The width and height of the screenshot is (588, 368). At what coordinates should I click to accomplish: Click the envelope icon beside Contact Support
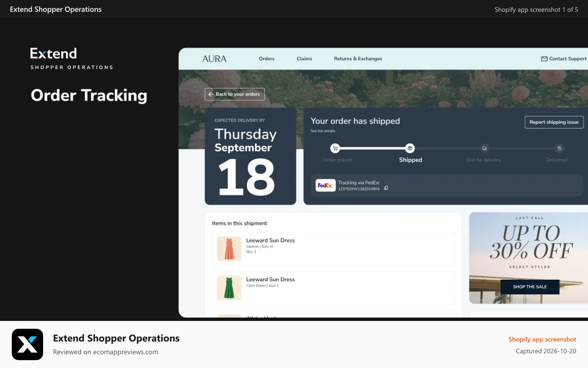pos(544,58)
